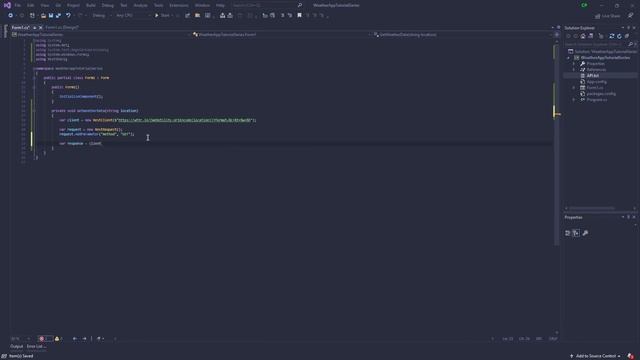Click the Visual Studio logo icon

[x=7, y=5]
